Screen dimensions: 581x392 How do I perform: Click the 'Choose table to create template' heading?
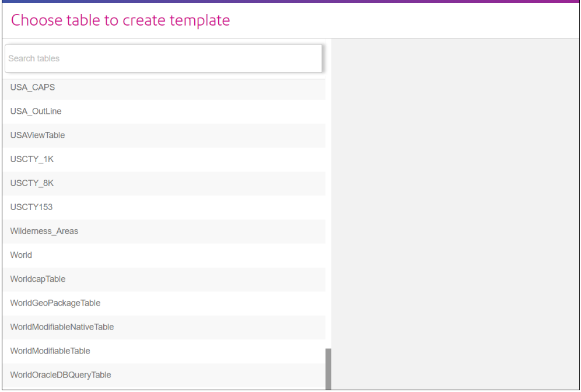pos(121,20)
